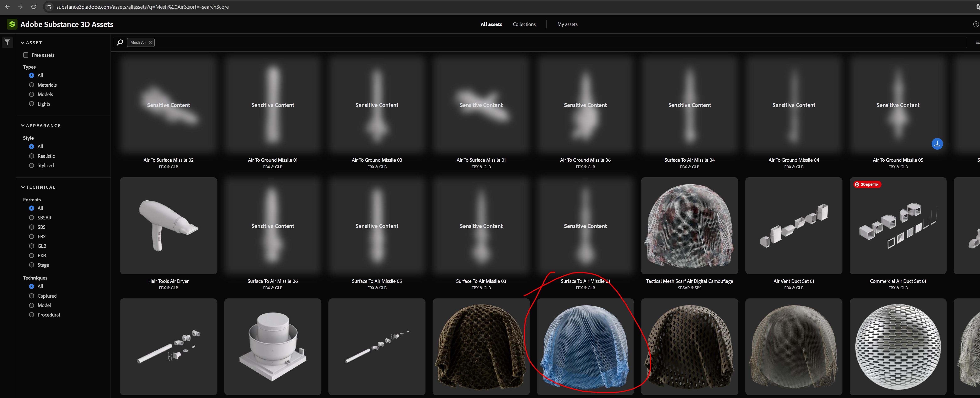This screenshot has width=980, height=398.
Task: Choose the EXR format filter
Action: [x=32, y=256]
